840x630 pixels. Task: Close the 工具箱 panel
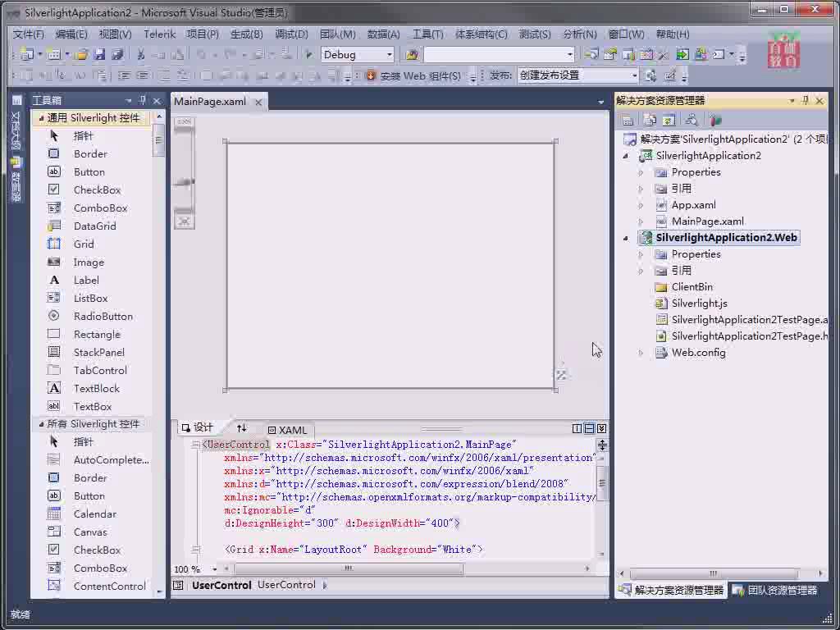point(157,100)
